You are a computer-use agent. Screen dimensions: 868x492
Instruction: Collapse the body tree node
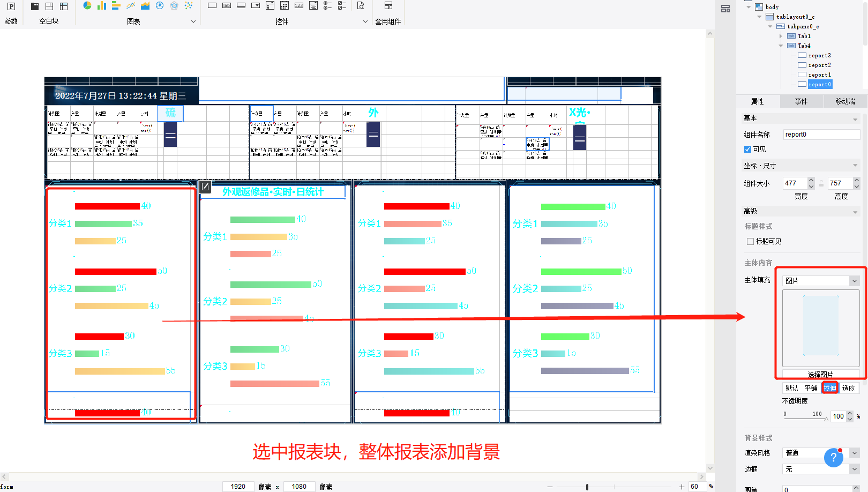pos(749,7)
